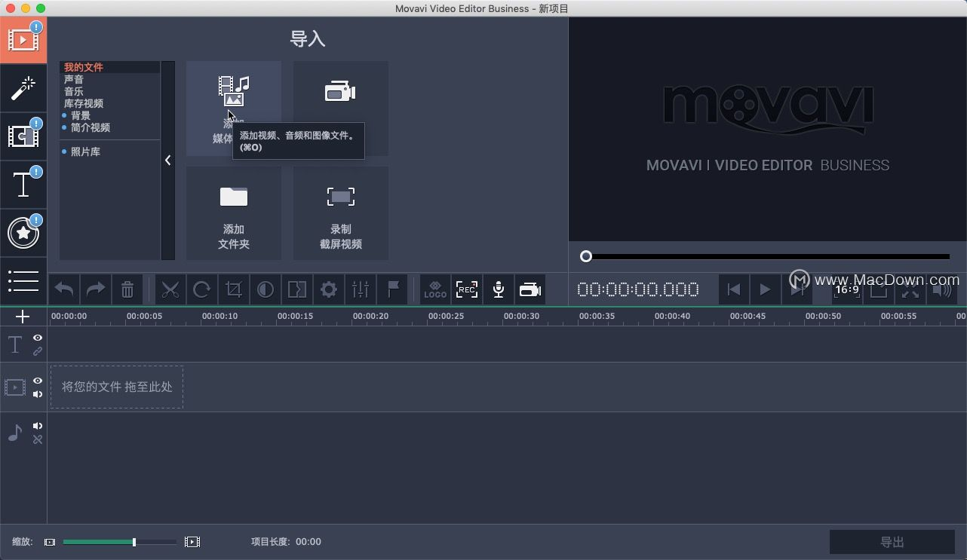
Task: Click the Record video camera toolbar icon
Action: click(530, 289)
